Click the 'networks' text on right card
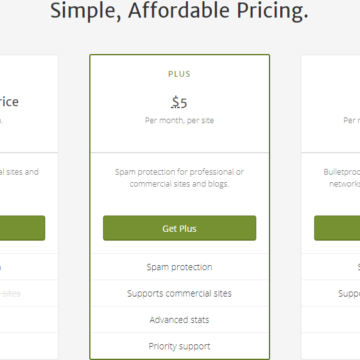Image resolution: width=360 pixels, height=360 pixels. click(x=345, y=184)
